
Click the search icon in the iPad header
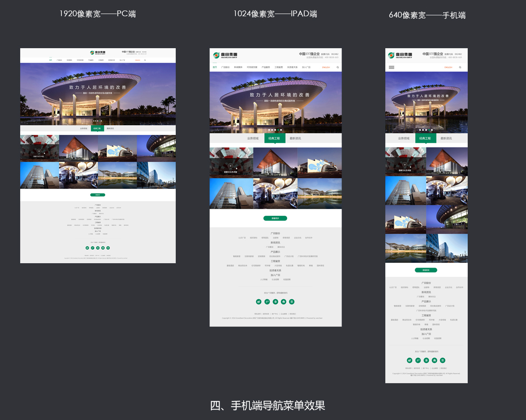338,67
